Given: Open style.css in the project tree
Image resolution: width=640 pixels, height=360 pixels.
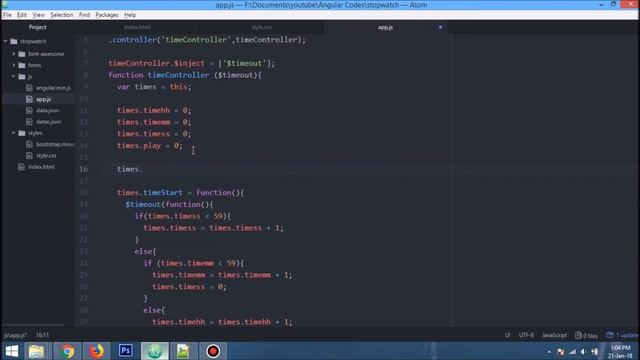Looking at the screenshot, I should pos(46,156).
